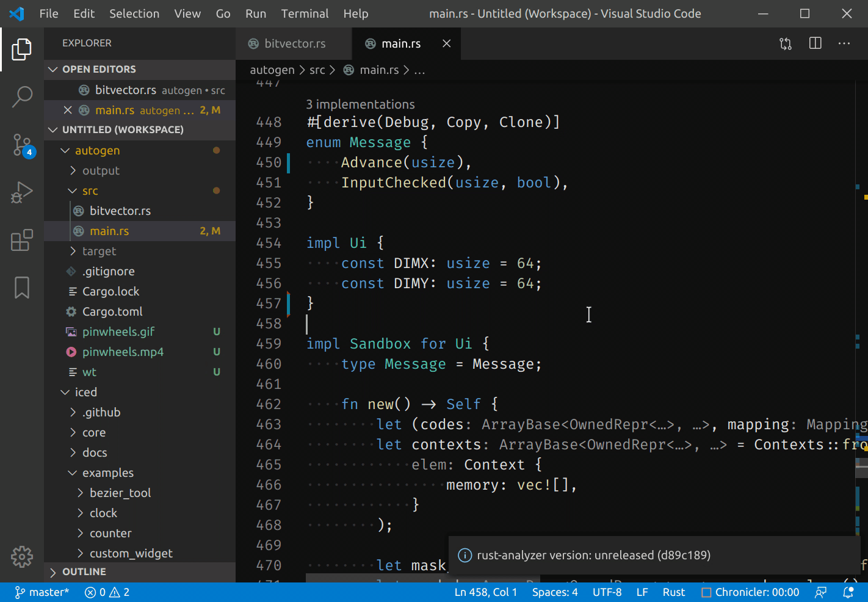The image size is (868, 602).
Task: Open the Run menu
Action: (256, 13)
